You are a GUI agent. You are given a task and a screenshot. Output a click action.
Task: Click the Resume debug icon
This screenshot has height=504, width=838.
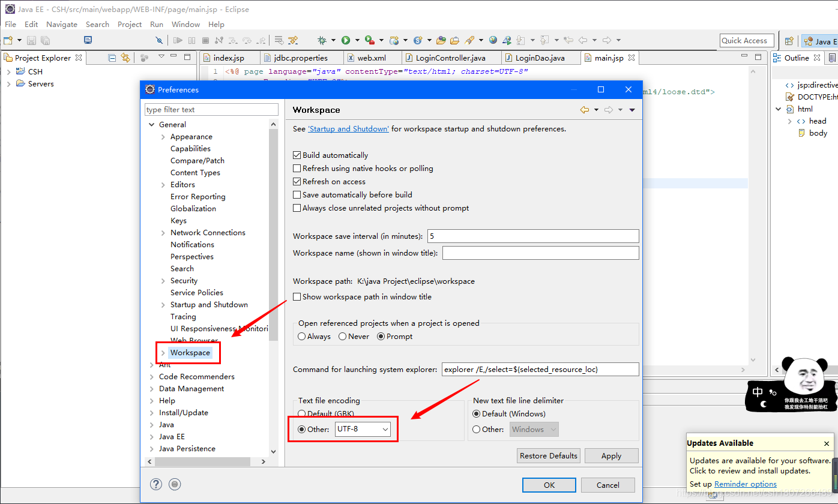[x=178, y=40]
